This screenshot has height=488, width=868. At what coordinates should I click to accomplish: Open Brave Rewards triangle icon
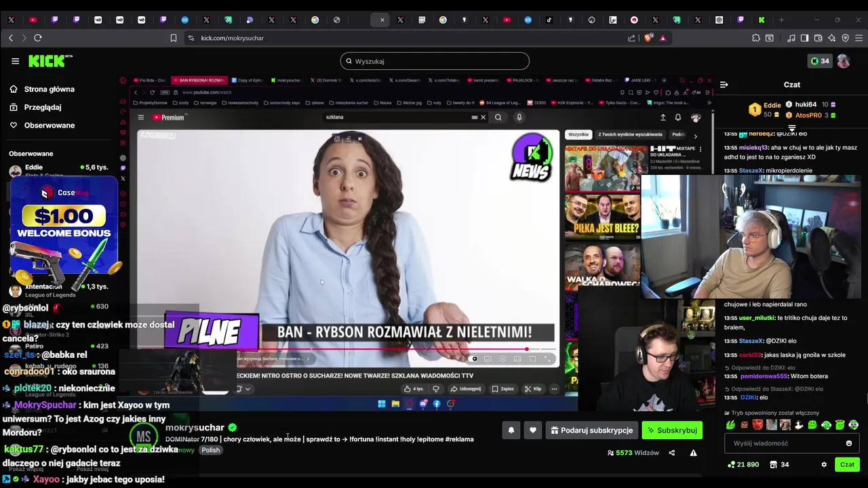tap(663, 38)
